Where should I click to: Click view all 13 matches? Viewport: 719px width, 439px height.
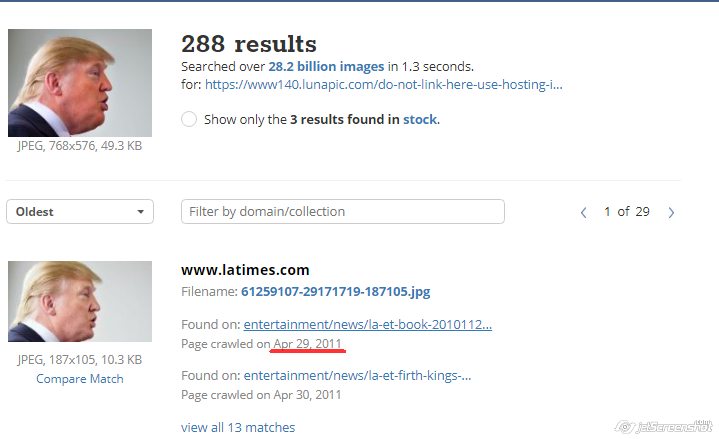238,427
